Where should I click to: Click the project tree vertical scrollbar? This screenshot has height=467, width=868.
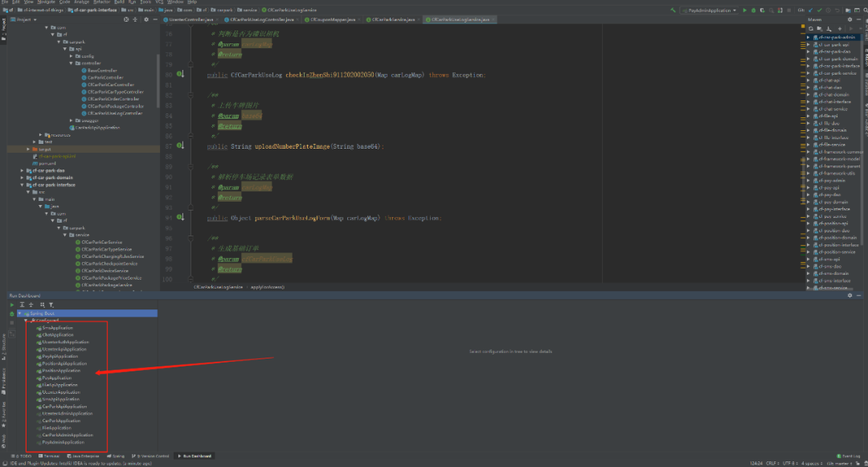(x=158, y=80)
